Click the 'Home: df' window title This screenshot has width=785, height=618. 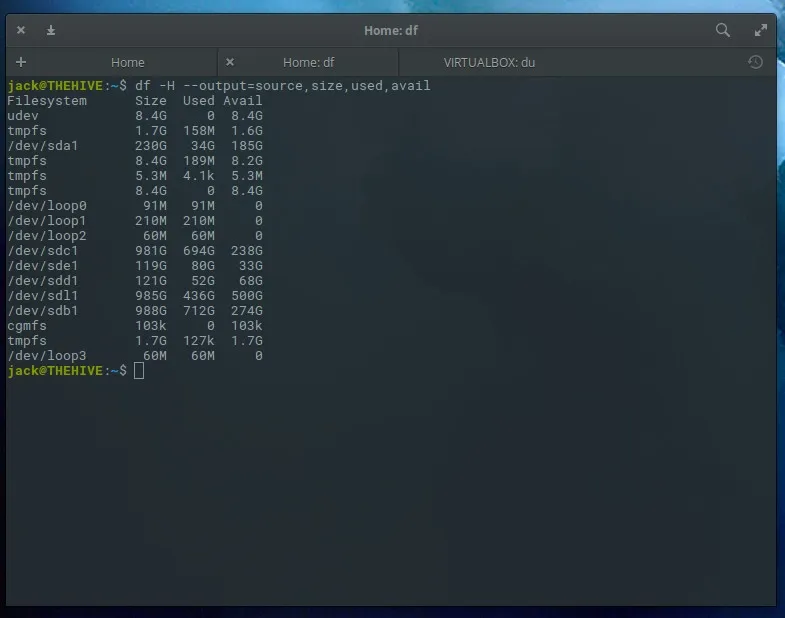[x=391, y=30]
